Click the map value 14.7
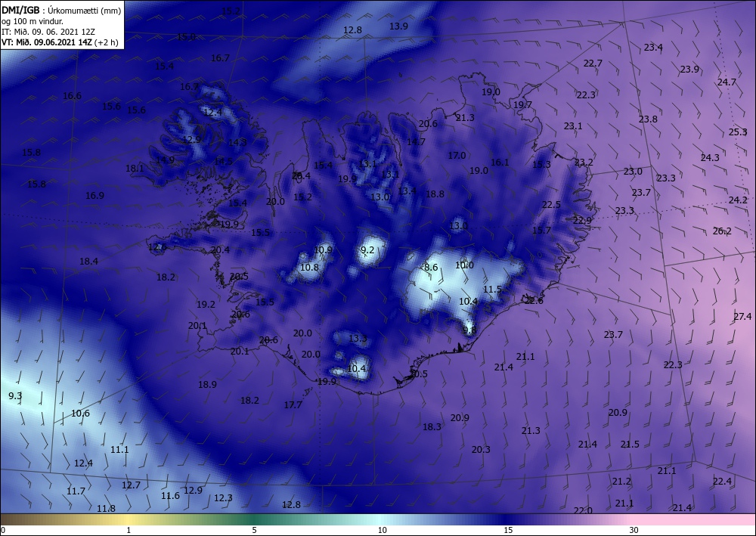756x536 pixels. tap(416, 141)
